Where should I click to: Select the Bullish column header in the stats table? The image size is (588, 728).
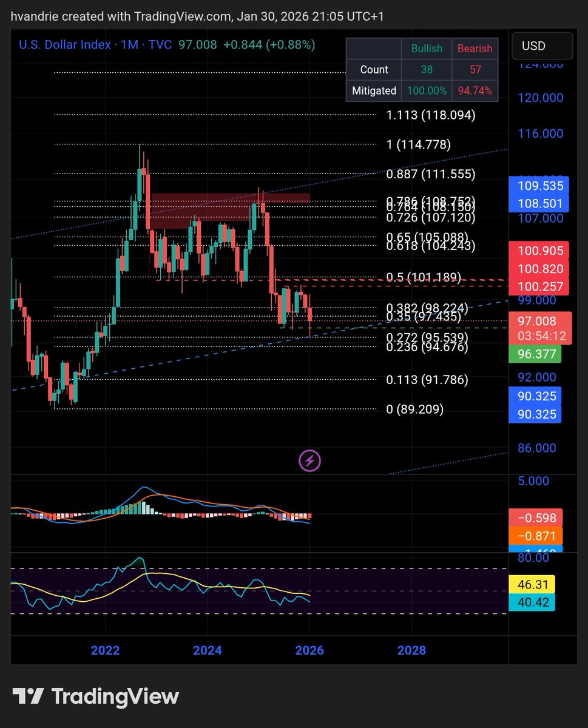coord(426,49)
